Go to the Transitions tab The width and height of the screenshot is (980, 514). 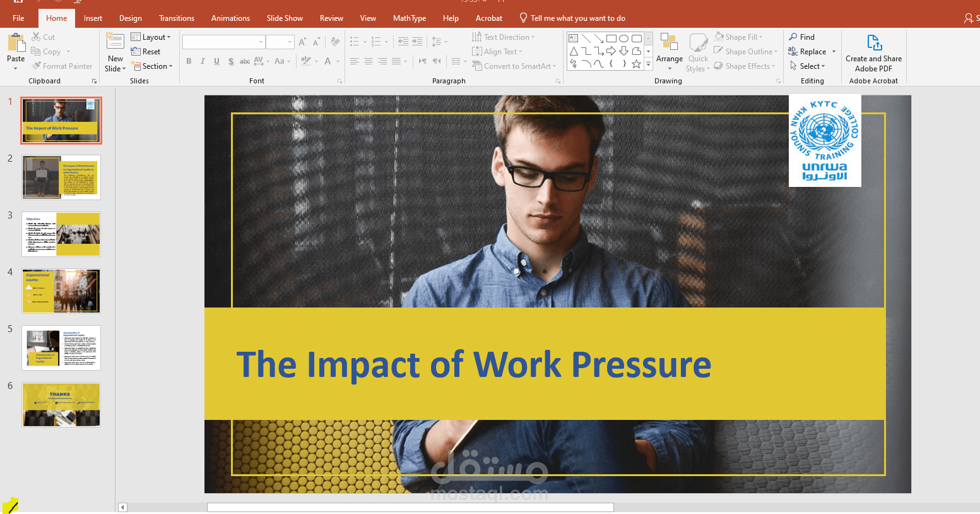(177, 18)
